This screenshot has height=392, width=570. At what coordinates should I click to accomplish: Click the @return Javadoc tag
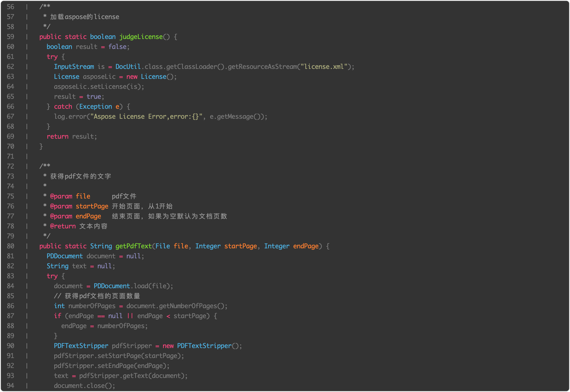[x=63, y=226]
